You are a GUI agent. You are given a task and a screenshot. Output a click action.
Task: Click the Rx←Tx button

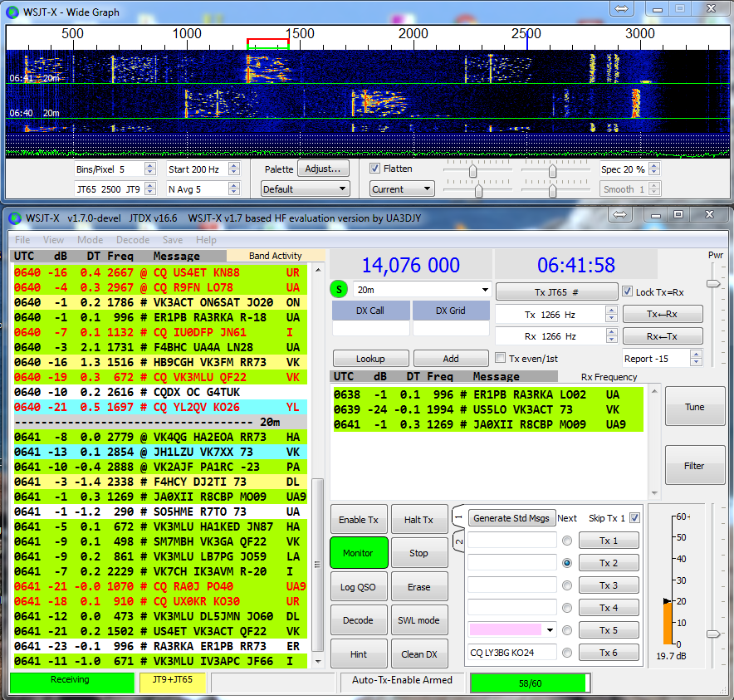click(662, 336)
